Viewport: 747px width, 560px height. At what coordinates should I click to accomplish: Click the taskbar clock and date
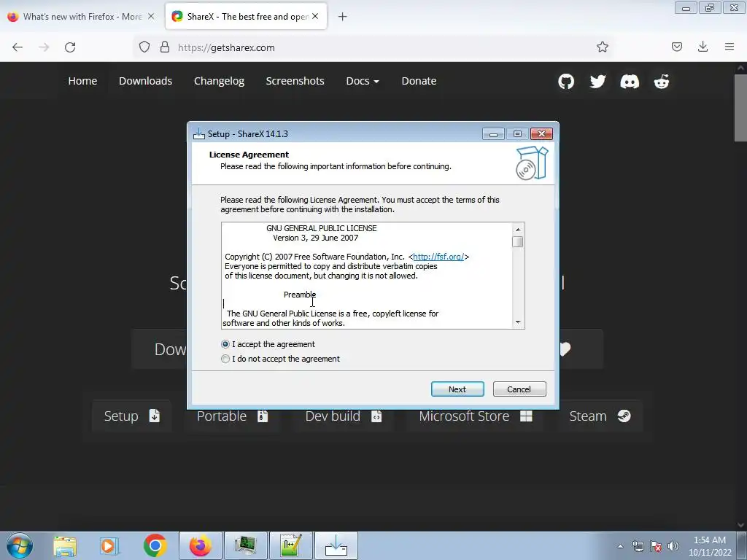click(x=709, y=546)
